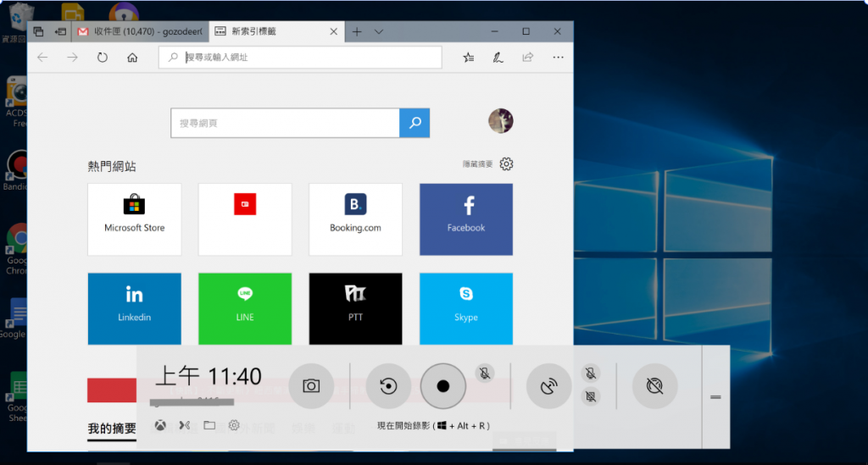
Task: Open Game Bar settings gear
Action: (x=234, y=425)
